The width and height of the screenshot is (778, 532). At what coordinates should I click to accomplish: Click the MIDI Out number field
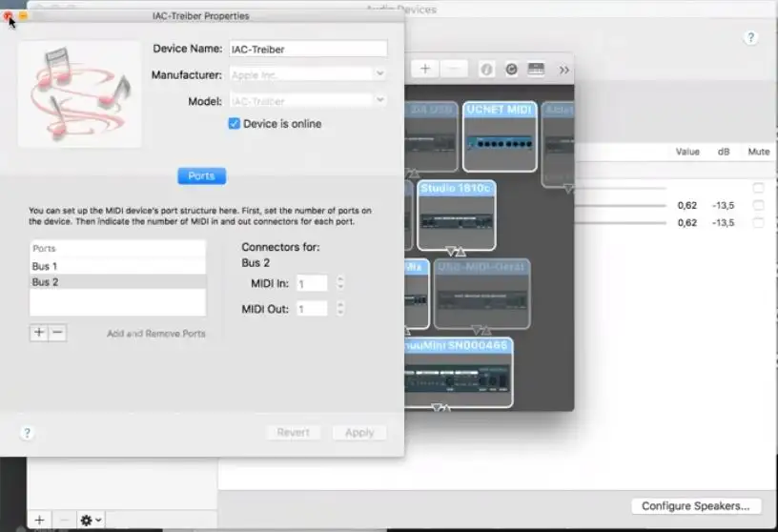pos(312,309)
